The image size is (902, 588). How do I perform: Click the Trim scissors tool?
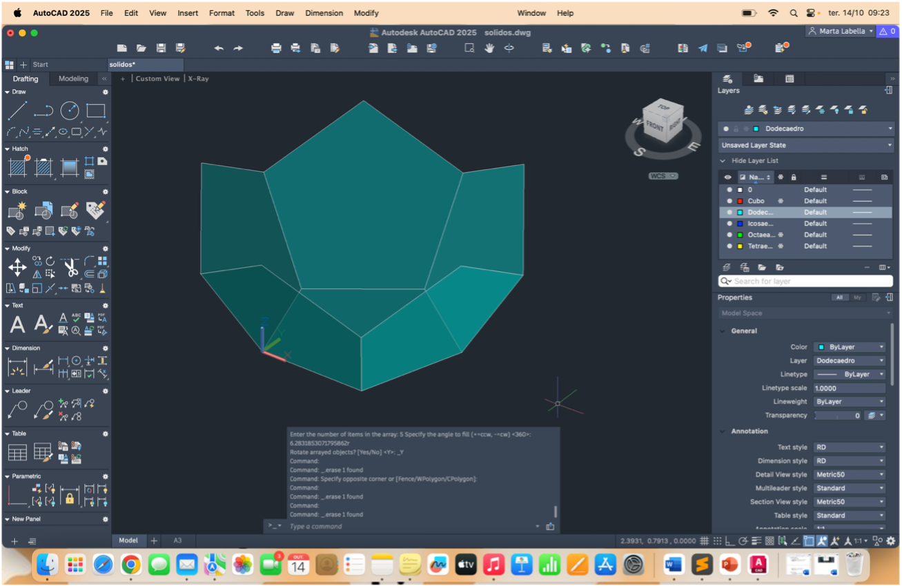tap(70, 267)
